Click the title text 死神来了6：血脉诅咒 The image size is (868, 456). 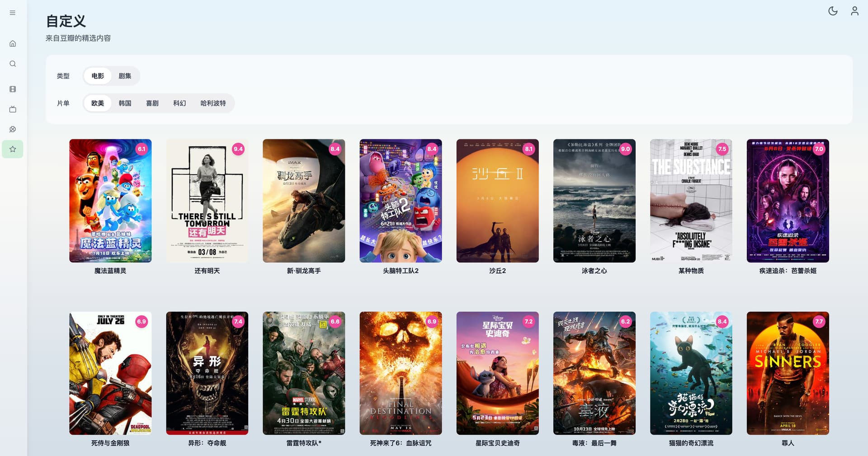point(401,443)
